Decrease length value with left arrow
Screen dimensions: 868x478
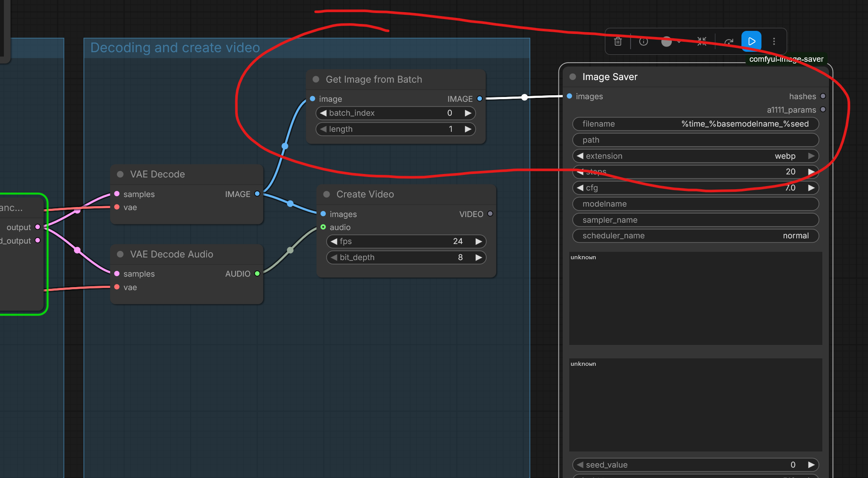323,129
